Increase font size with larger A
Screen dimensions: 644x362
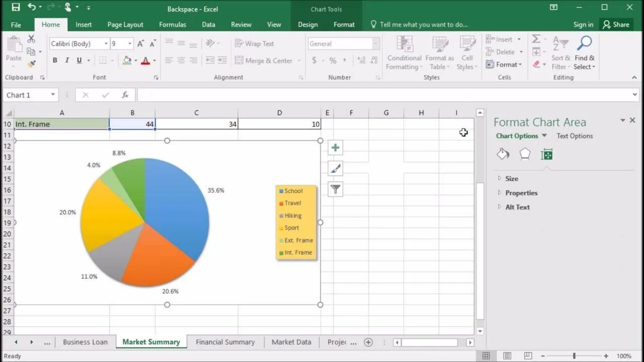(140, 44)
